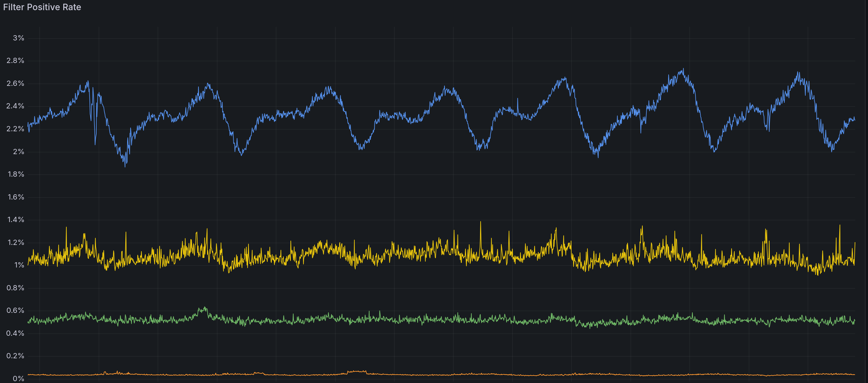This screenshot has width=868, height=383.
Task: Select the 1.4% y-axis label
Action: [x=16, y=220]
